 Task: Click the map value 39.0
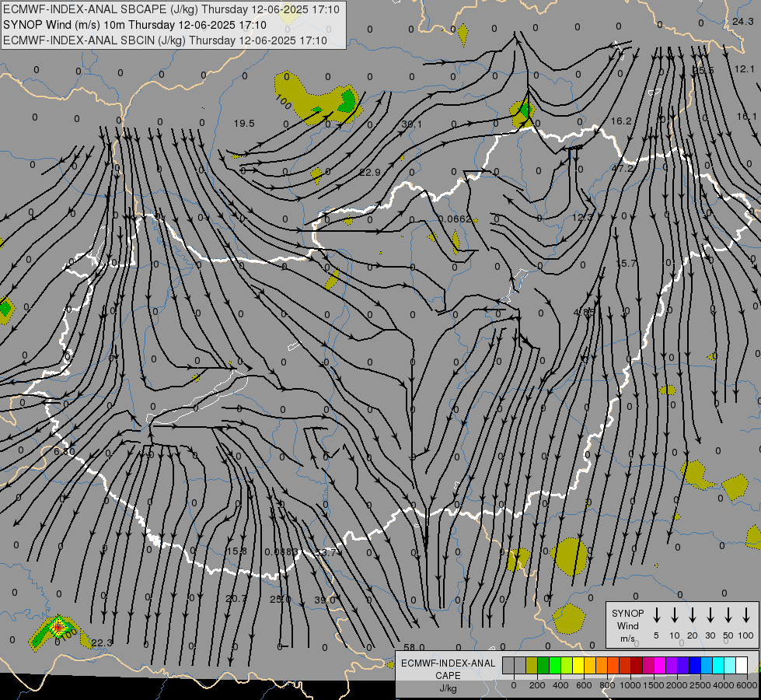(x=325, y=600)
